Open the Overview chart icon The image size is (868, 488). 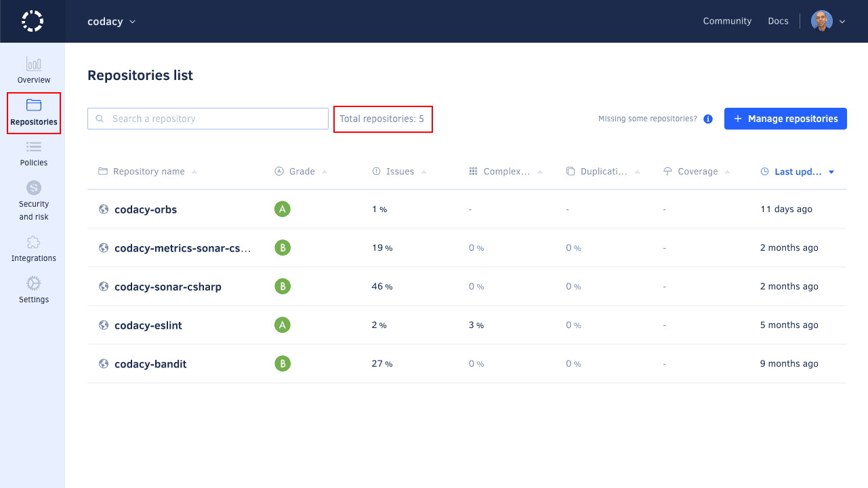34,64
